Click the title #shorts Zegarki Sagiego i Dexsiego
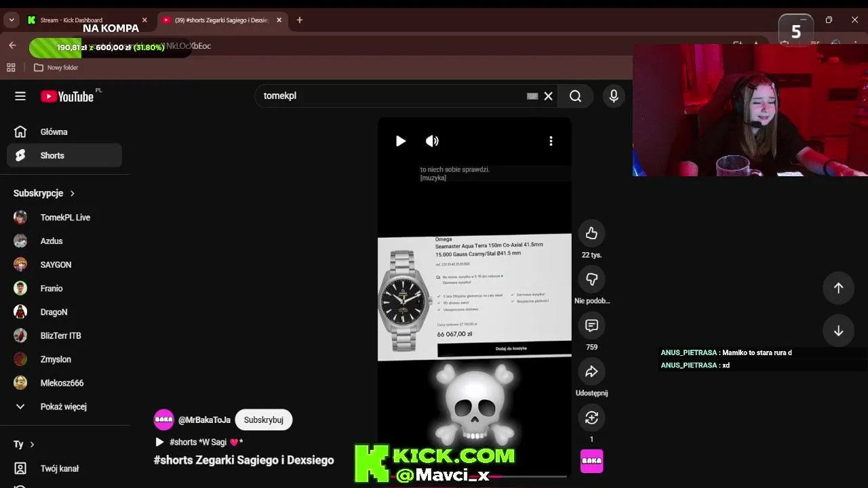This screenshot has height=488, width=868. point(244,460)
